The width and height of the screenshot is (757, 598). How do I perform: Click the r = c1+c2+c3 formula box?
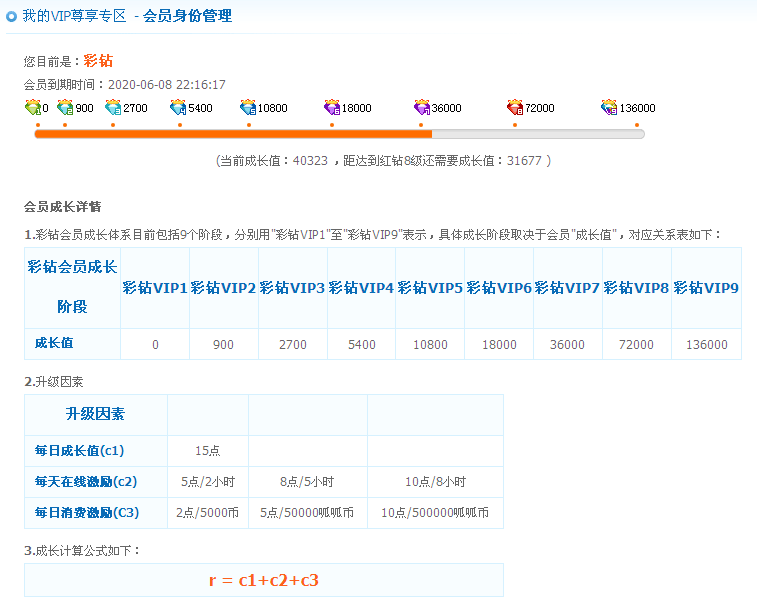(x=264, y=580)
